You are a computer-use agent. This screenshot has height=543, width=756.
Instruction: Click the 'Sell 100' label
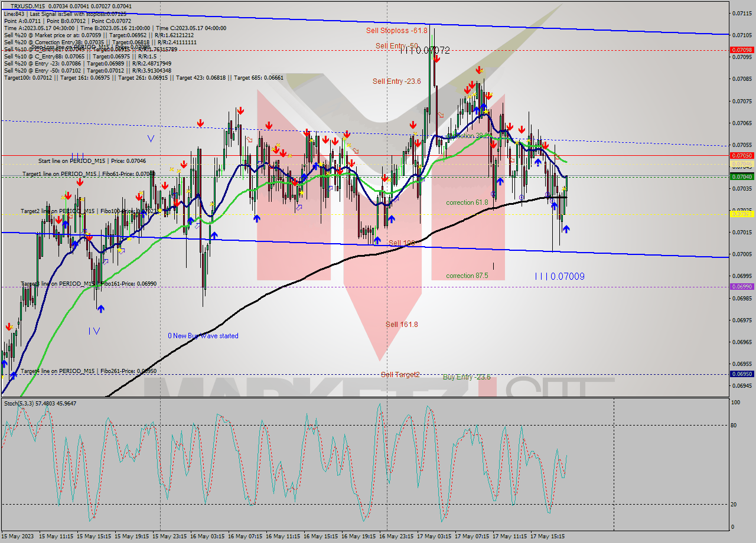coord(402,243)
